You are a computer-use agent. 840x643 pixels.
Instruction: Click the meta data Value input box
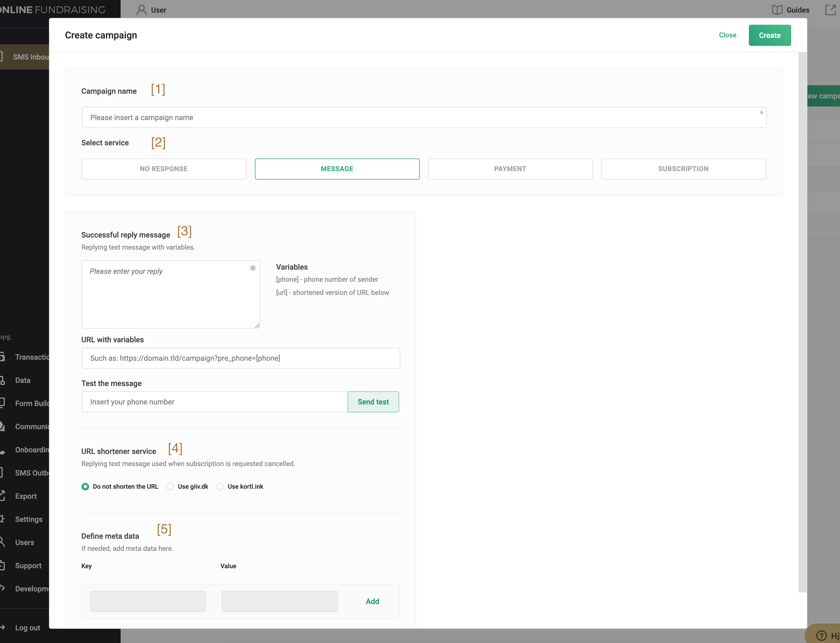pyautogui.click(x=280, y=601)
